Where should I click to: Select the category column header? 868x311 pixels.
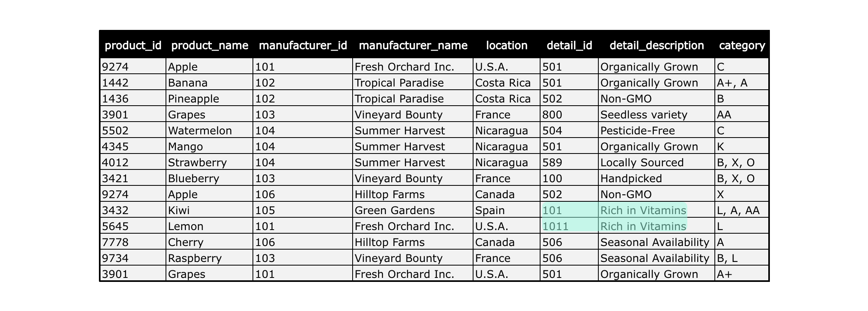(x=742, y=45)
